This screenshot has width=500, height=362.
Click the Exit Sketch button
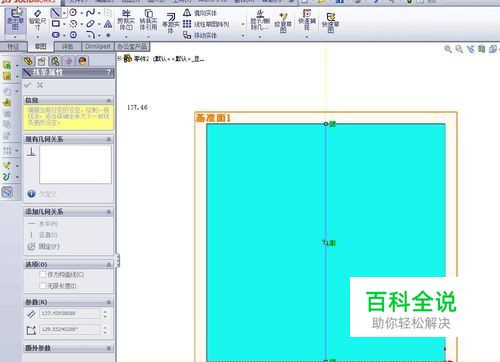click(15, 20)
